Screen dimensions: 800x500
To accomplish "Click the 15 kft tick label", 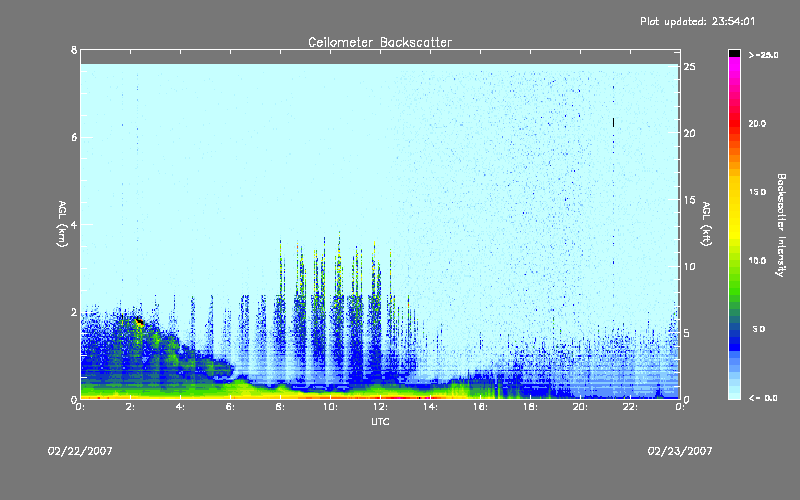I will (689, 200).
